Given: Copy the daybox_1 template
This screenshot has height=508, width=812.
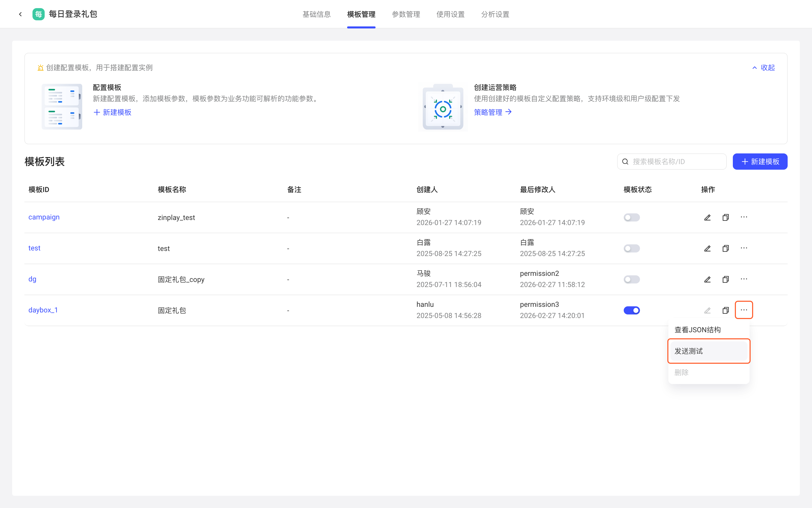Looking at the screenshot, I should [x=725, y=310].
